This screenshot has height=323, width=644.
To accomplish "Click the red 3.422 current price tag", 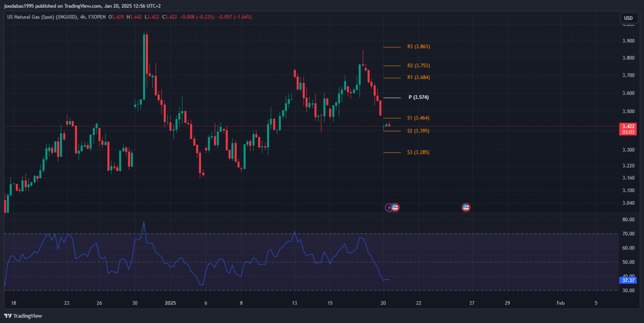I will click(628, 126).
